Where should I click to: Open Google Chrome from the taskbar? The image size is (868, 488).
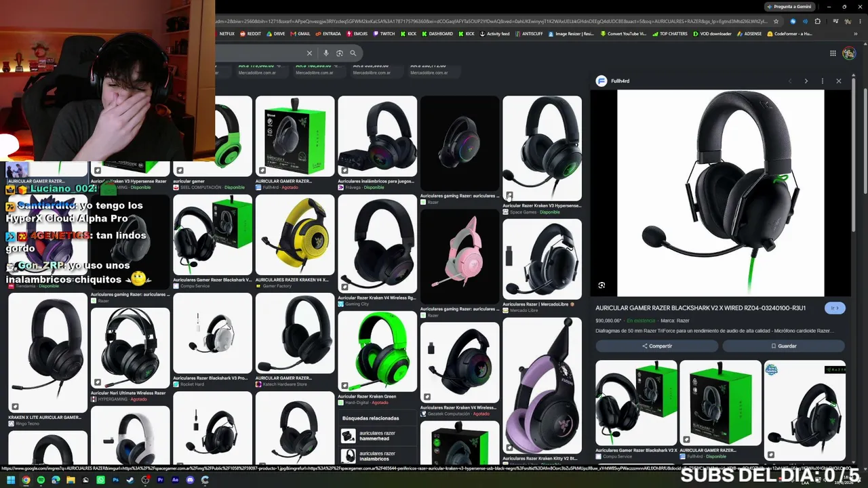click(x=26, y=480)
